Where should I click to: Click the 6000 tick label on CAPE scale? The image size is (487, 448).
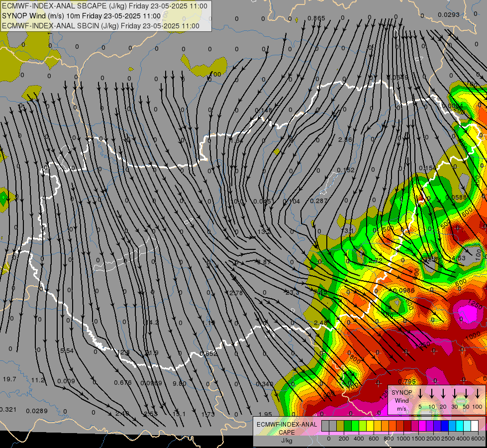[478, 439]
